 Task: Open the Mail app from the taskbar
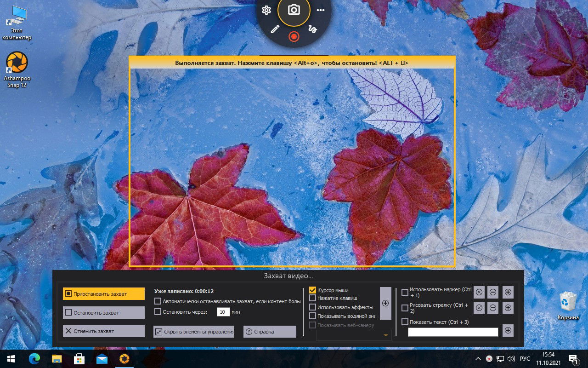tap(102, 358)
